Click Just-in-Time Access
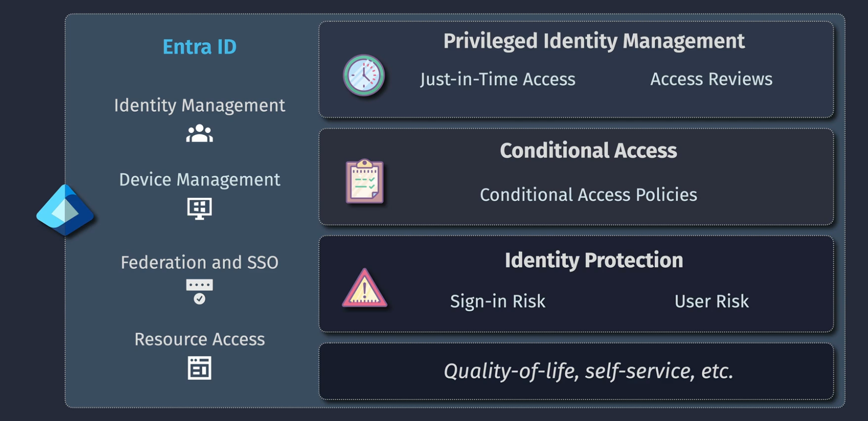Viewport: 868px width, 421px height. (x=498, y=79)
